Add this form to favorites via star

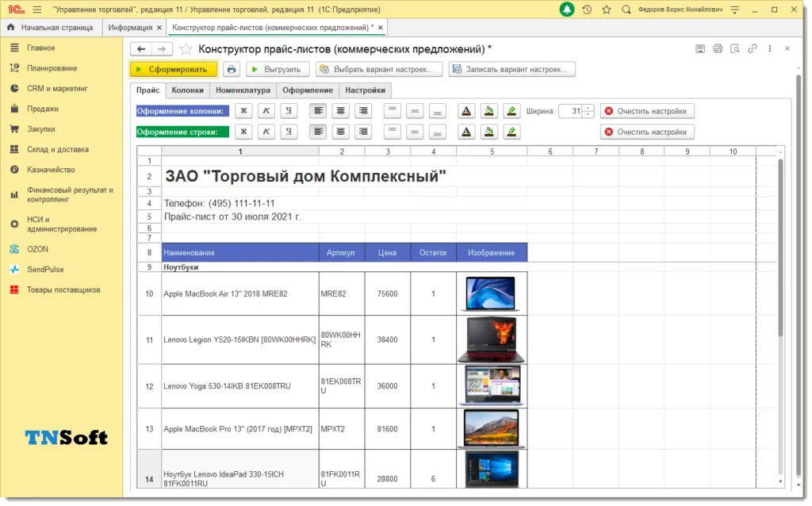[186, 49]
